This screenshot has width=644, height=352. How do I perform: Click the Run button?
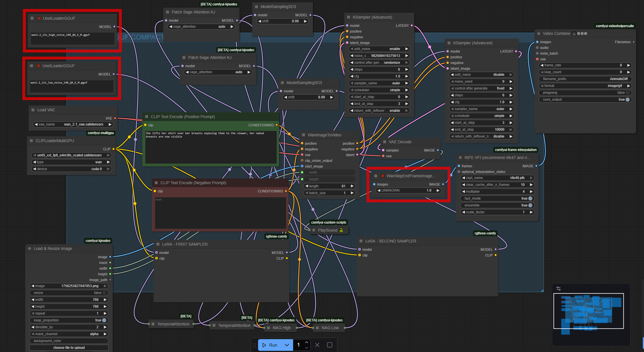(270, 345)
